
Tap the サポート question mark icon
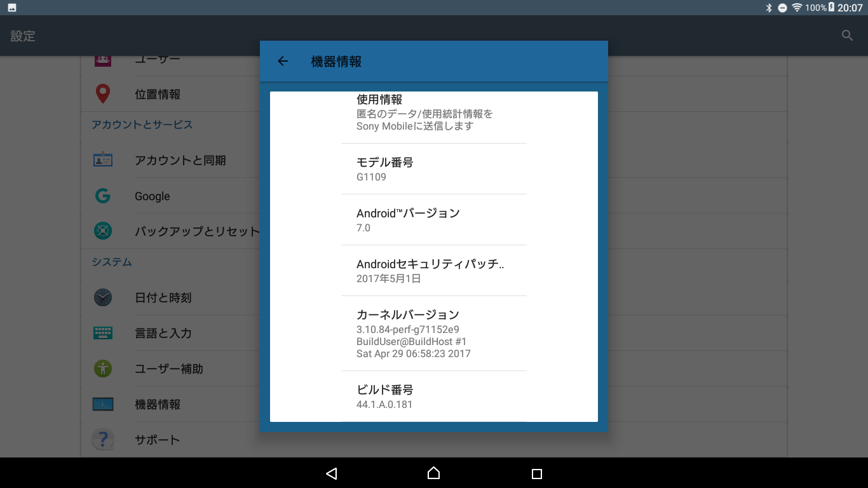102,440
